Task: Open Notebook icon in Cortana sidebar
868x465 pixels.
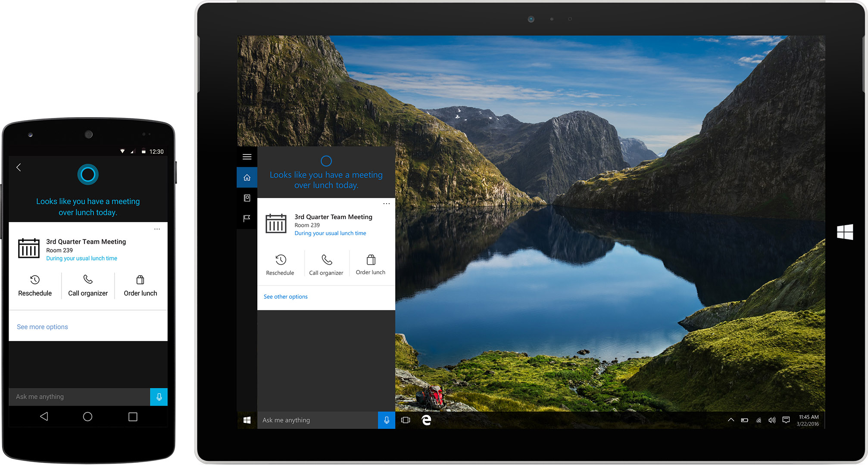Action: point(247,198)
